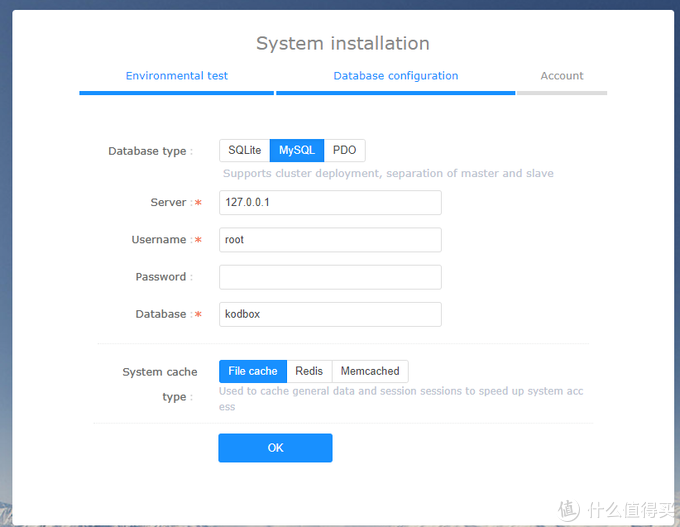
Task: Go to the Account step
Action: click(x=562, y=76)
